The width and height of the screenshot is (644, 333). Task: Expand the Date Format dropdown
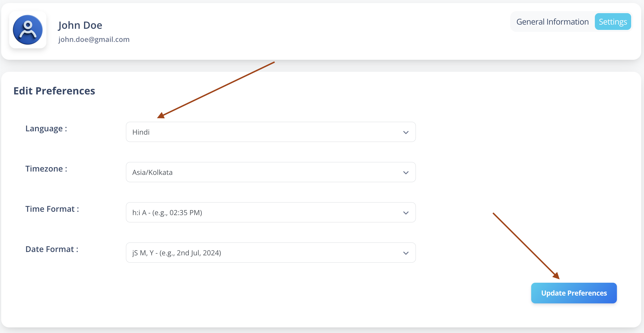[271, 253]
